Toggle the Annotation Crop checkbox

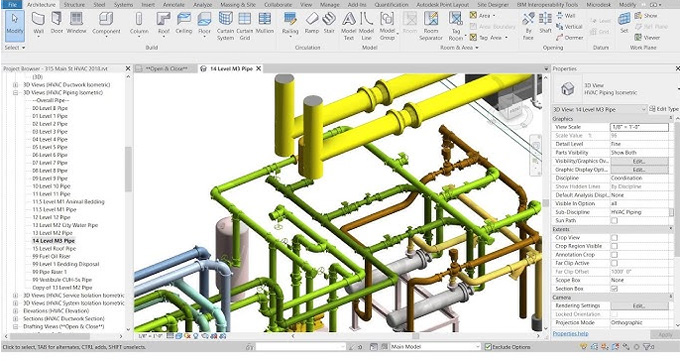[614, 255]
